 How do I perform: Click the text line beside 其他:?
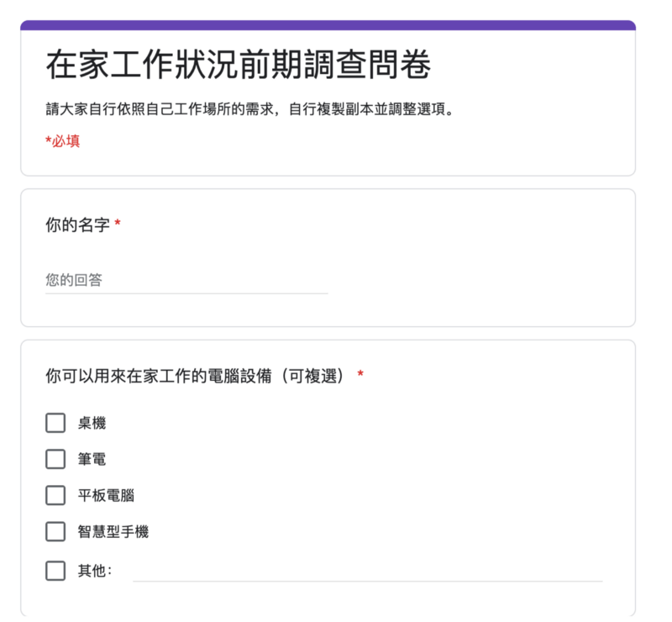click(x=368, y=572)
